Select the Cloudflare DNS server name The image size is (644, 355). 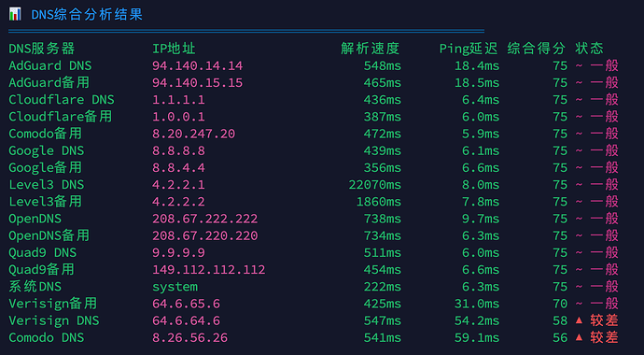pyautogui.click(x=62, y=100)
